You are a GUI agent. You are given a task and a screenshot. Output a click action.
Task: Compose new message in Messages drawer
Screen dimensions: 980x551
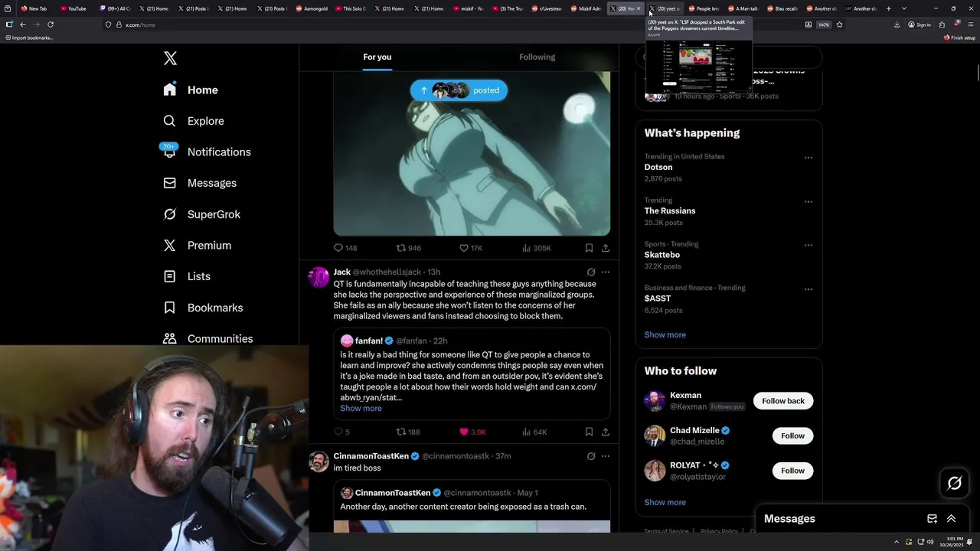tap(932, 519)
